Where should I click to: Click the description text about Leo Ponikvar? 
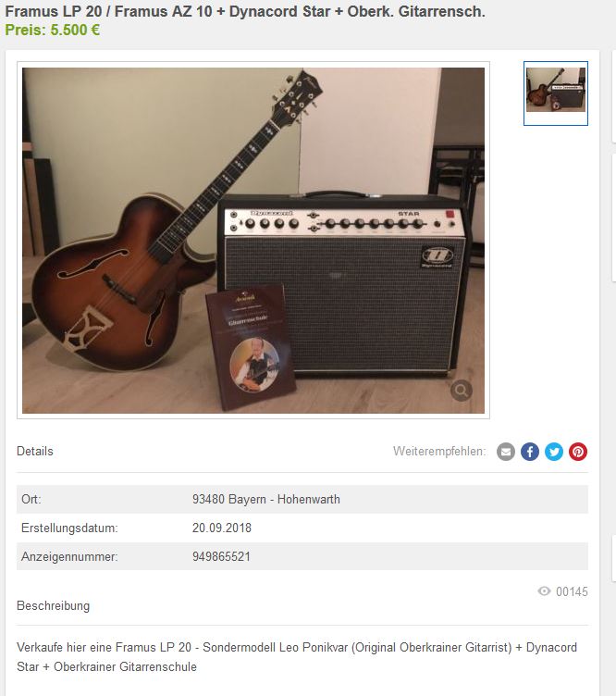point(297,657)
